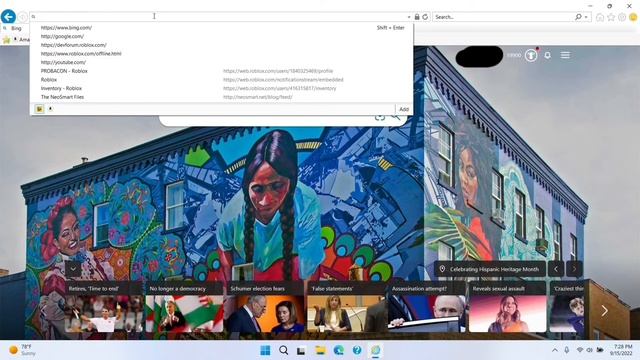This screenshot has width=640, height=360.
Task: Open the Get Help taskbar icon
Action: (357, 350)
